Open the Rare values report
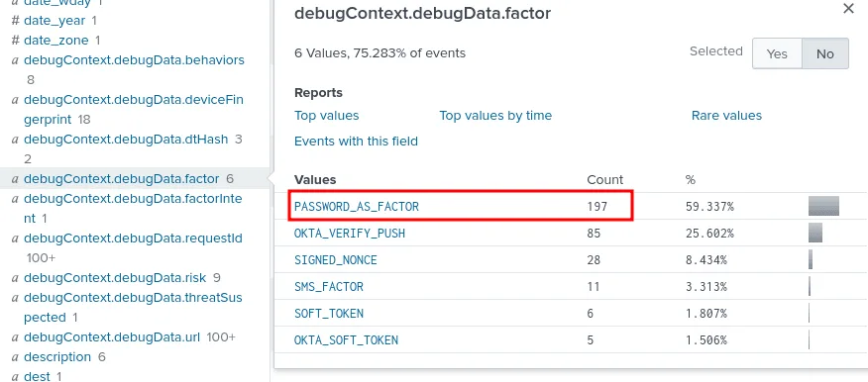The image size is (868, 382). pos(726,116)
